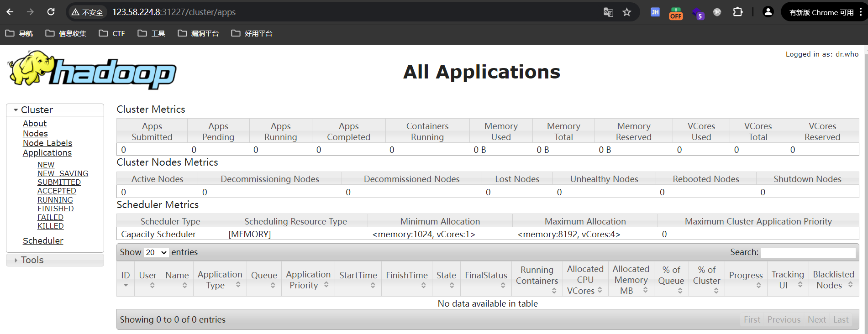
Task: Open the Show entries dropdown
Action: [x=156, y=252]
